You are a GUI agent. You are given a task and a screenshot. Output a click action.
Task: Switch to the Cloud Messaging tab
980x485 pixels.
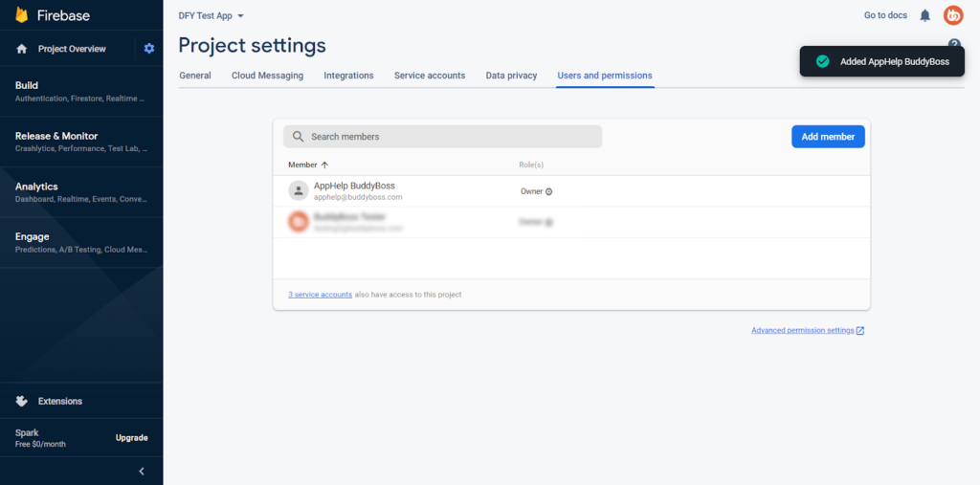[x=267, y=76]
